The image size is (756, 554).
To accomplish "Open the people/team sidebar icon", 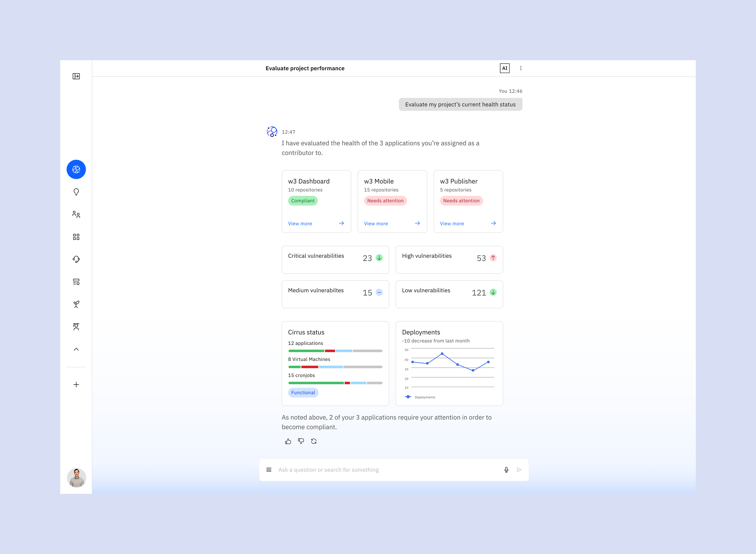I will click(76, 214).
